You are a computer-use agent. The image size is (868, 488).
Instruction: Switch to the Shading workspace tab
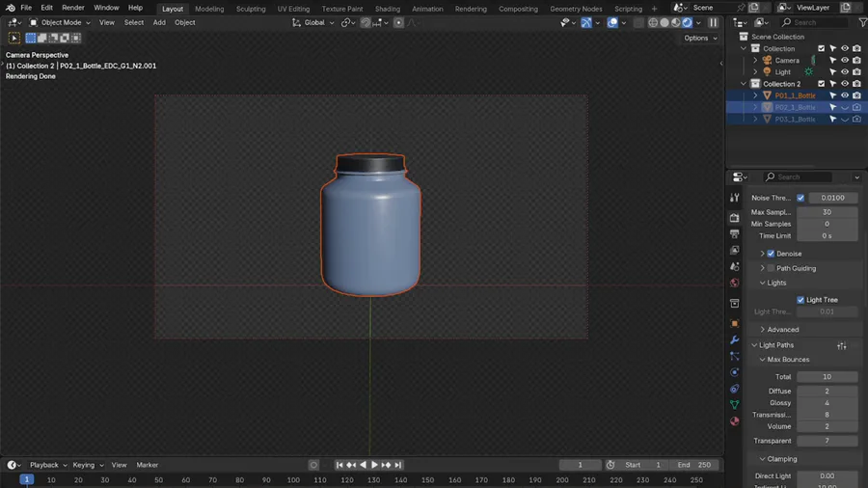387,9
